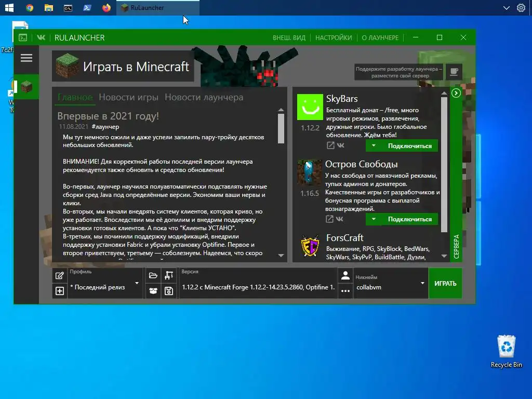Switch to the Новости игры tab
532x399 pixels.
pos(129,97)
